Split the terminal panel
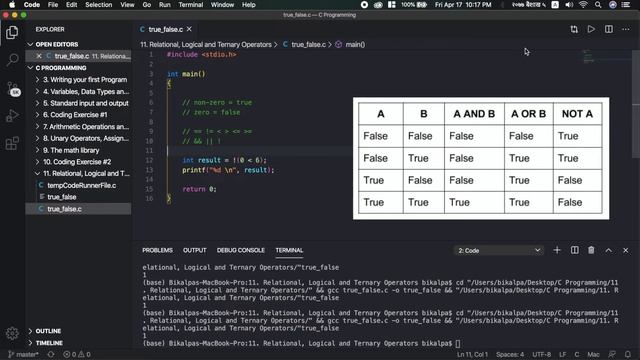This screenshot has width=640, height=360. coord(574,250)
